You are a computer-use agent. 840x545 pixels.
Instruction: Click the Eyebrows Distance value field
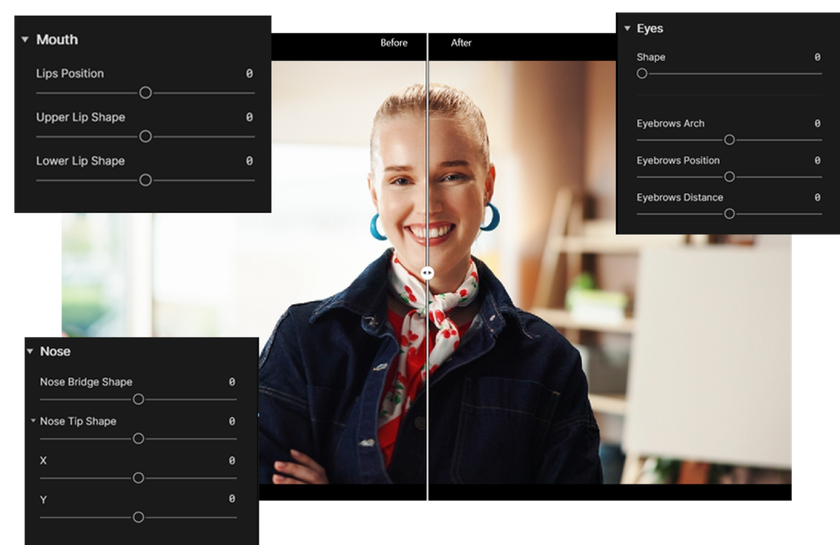pos(818,197)
